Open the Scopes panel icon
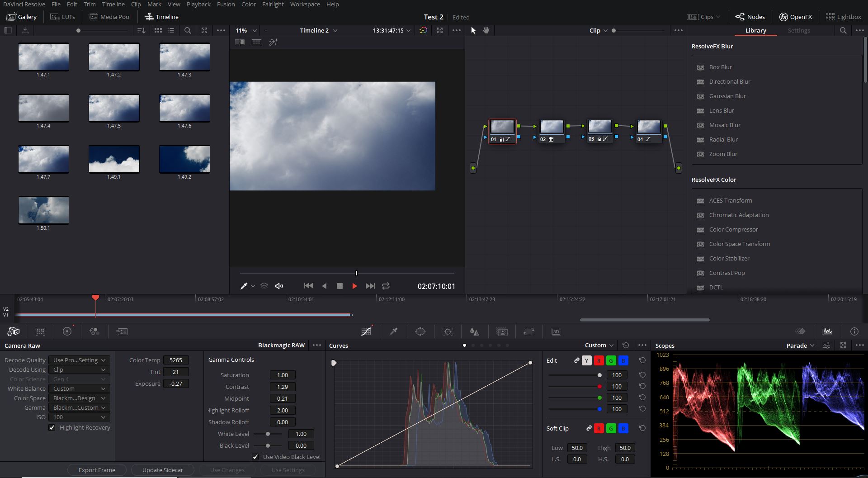This screenshot has width=868, height=478. click(x=827, y=331)
